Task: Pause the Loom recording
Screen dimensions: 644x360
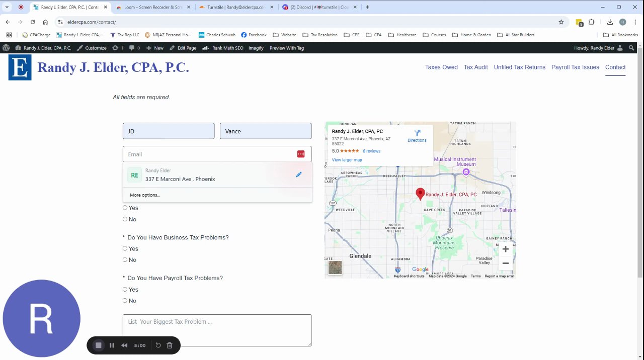Action: coord(112,345)
